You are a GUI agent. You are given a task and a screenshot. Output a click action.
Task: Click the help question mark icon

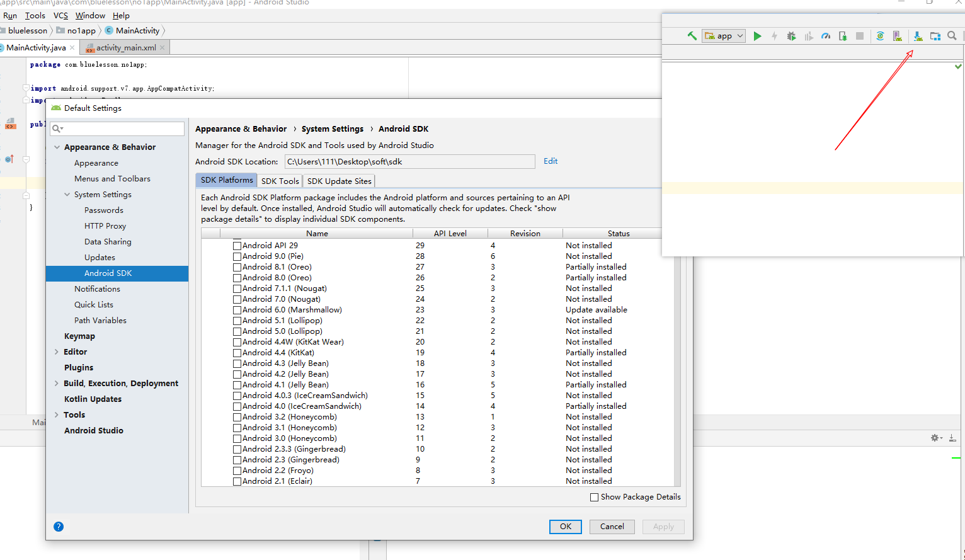pyautogui.click(x=59, y=527)
